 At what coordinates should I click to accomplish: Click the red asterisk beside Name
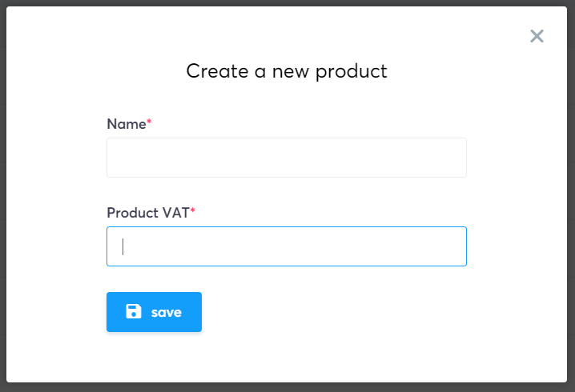149,122
